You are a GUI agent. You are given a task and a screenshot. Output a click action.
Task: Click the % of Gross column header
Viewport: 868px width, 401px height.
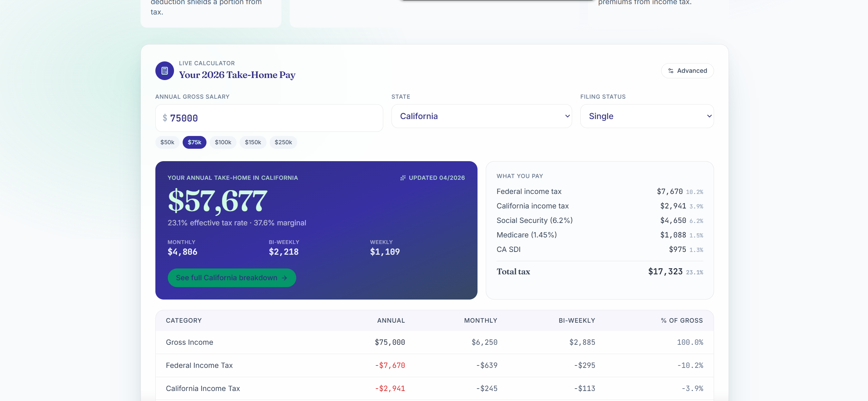682,321
